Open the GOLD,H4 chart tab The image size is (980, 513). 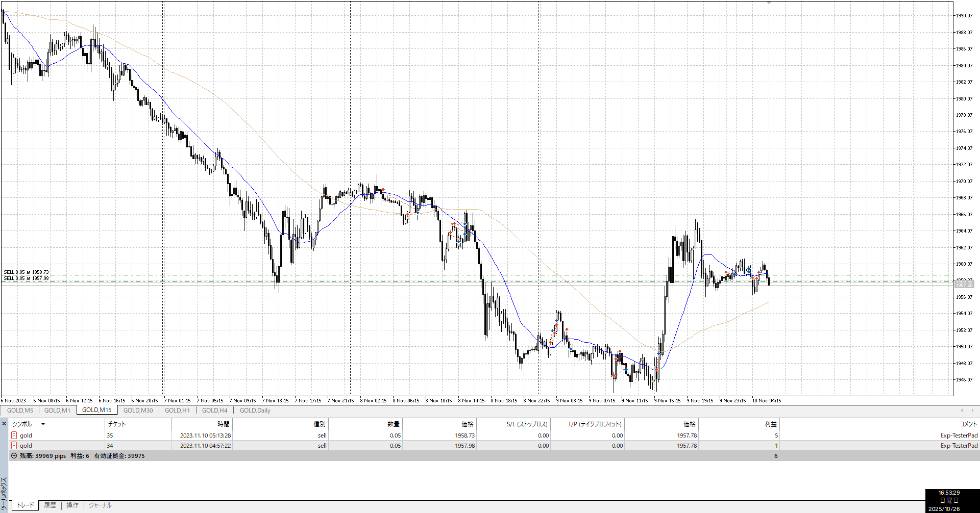[x=214, y=411]
